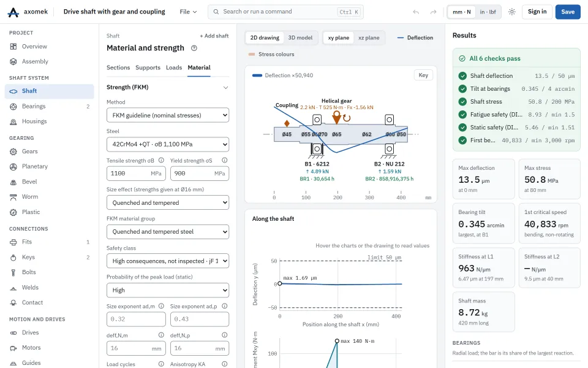This screenshot has height=368, width=588.
Task: Click info icon next to Tensile strength σB
Action: 161,160
